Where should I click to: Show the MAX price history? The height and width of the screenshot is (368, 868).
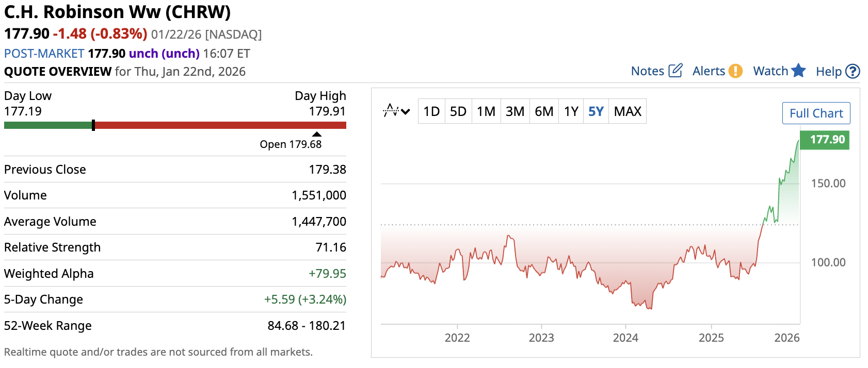628,111
